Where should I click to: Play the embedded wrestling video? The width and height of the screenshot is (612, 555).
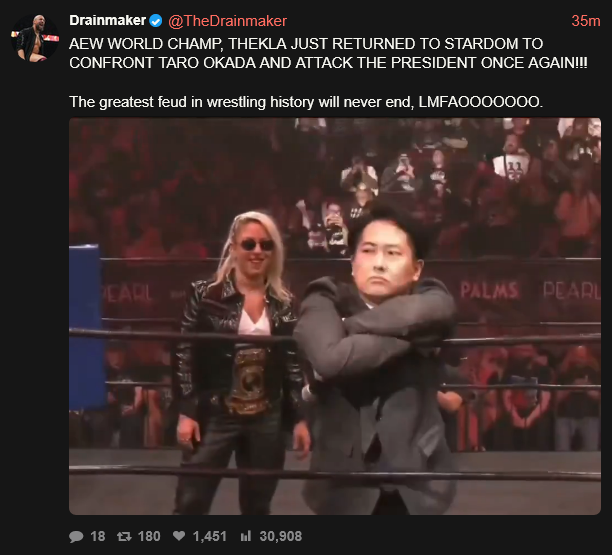[x=335, y=317]
